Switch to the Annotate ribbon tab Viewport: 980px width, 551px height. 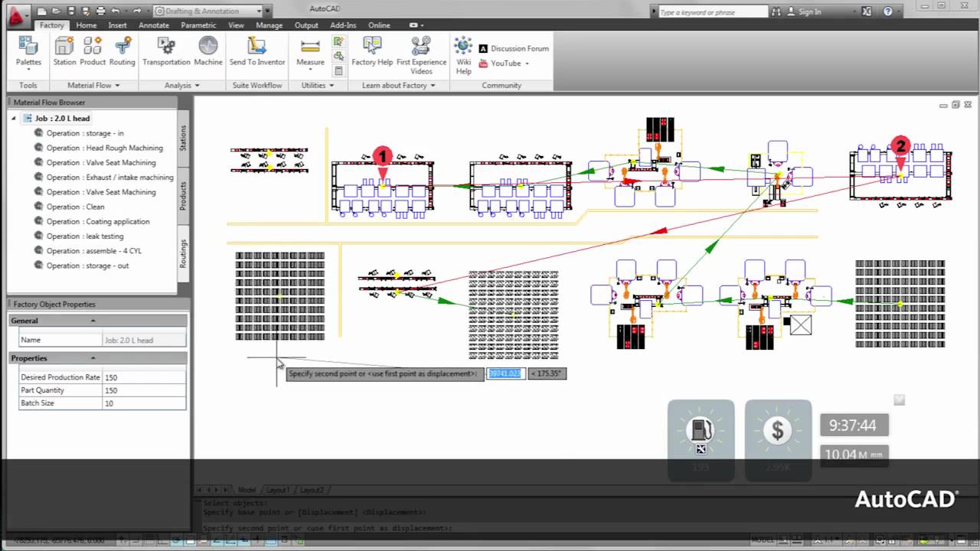[154, 25]
